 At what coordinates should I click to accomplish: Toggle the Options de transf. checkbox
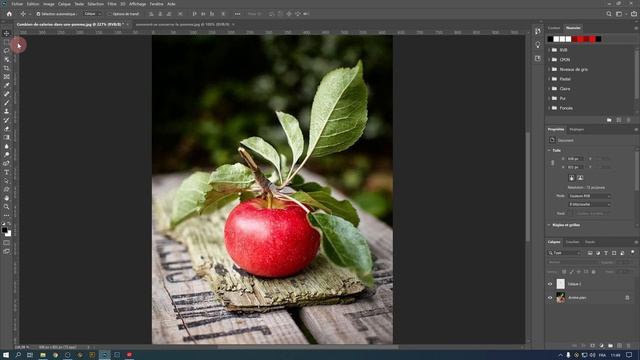point(109,14)
